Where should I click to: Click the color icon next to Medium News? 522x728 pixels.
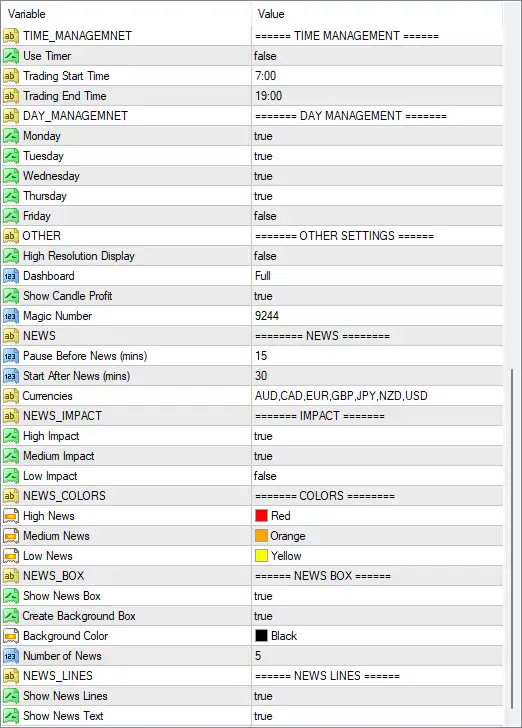(11, 536)
